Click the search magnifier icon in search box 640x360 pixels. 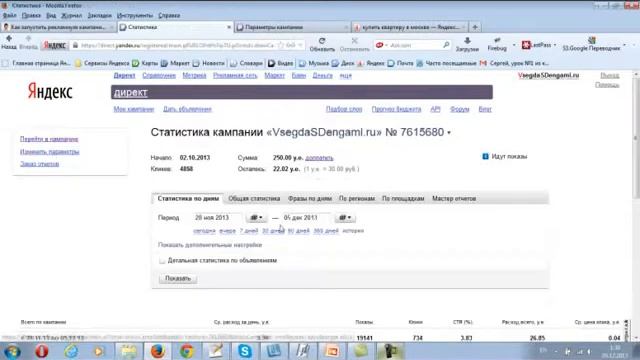coord(446,45)
